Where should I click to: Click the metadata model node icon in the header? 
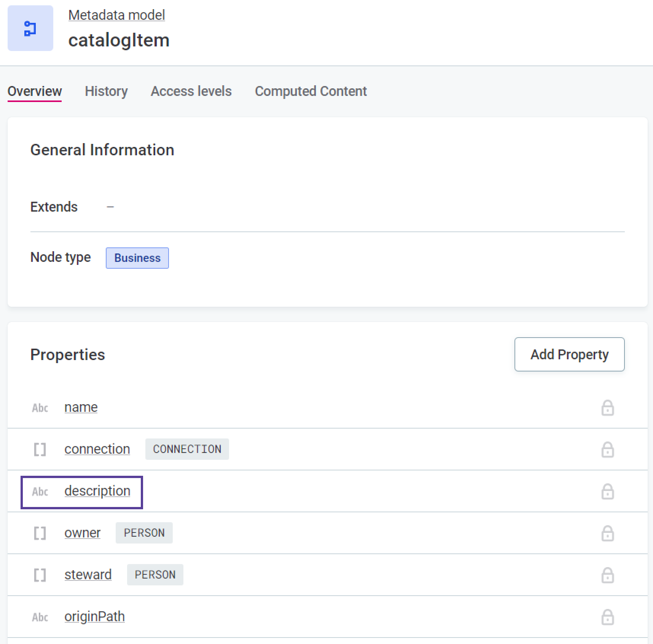pos(30,28)
